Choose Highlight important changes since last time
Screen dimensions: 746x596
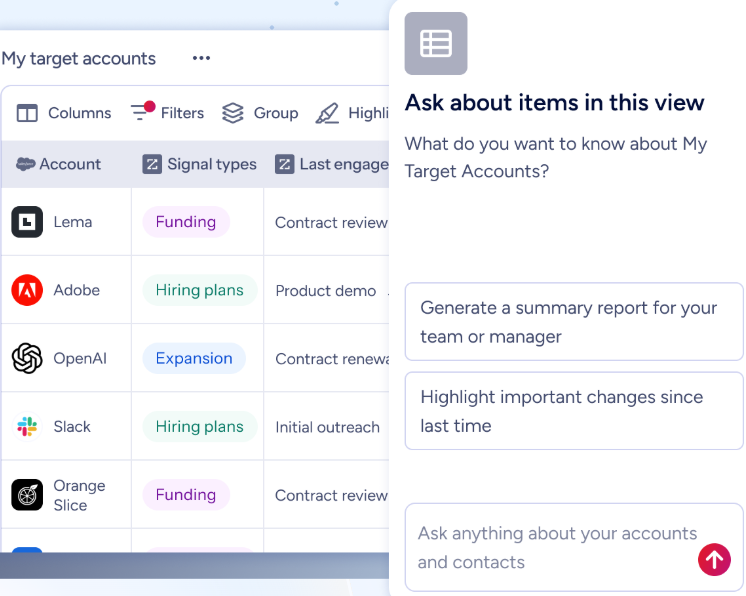pos(574,411)
